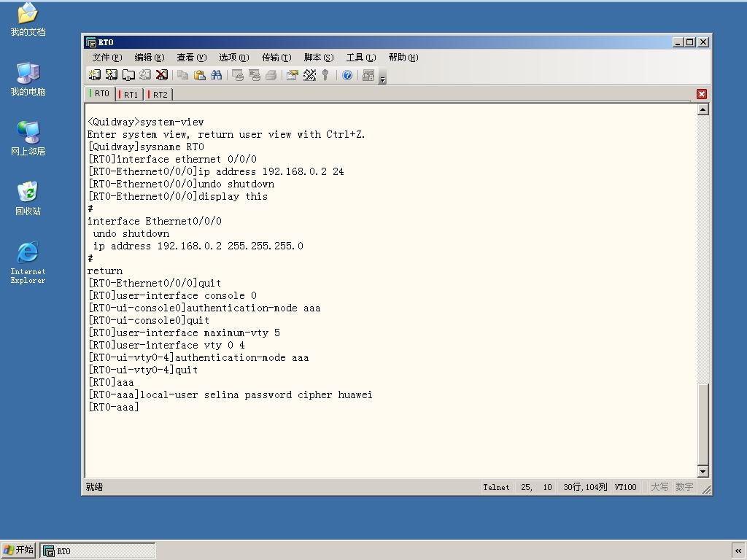This screenshot has height=560, width=747.
Task: Click the Paste clipboard icon
Action: click(x=200, y=75)
